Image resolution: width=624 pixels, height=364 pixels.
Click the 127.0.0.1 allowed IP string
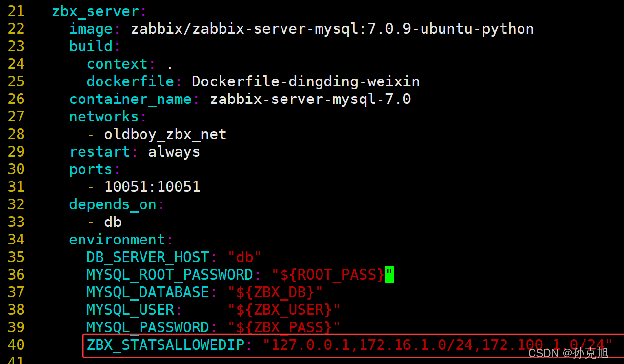tap(310, 345)
